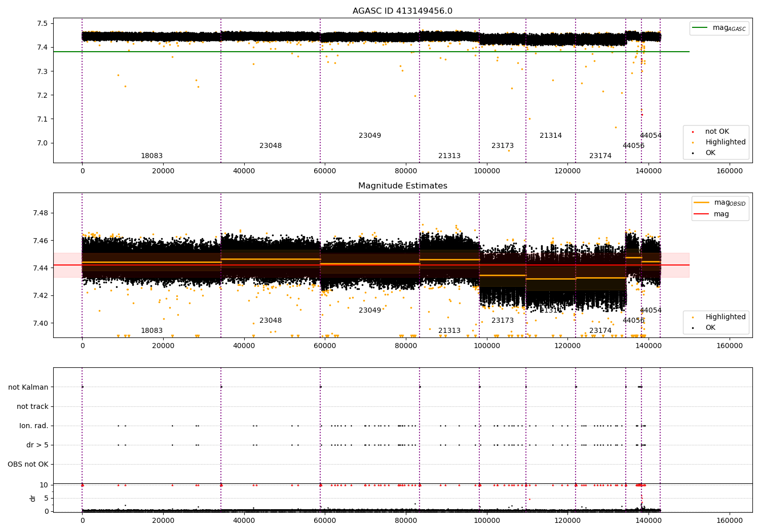Click the '10' tick on the dr axis
This screenshot has width=760, height=532.
[44, 485]
